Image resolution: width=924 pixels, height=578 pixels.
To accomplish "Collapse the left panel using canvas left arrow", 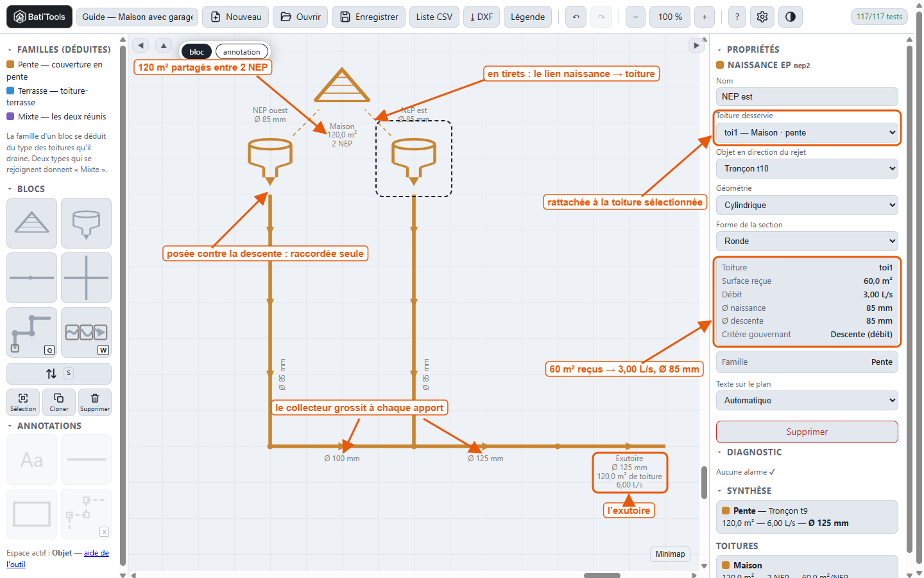I will point(141,45).
